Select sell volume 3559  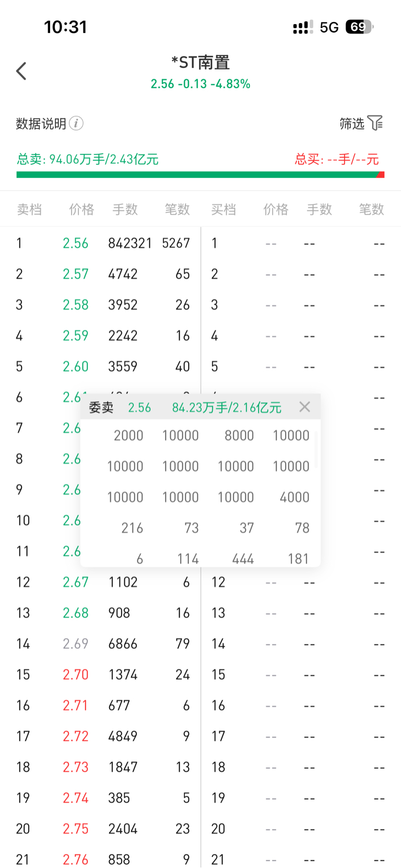tap(123, 366)
